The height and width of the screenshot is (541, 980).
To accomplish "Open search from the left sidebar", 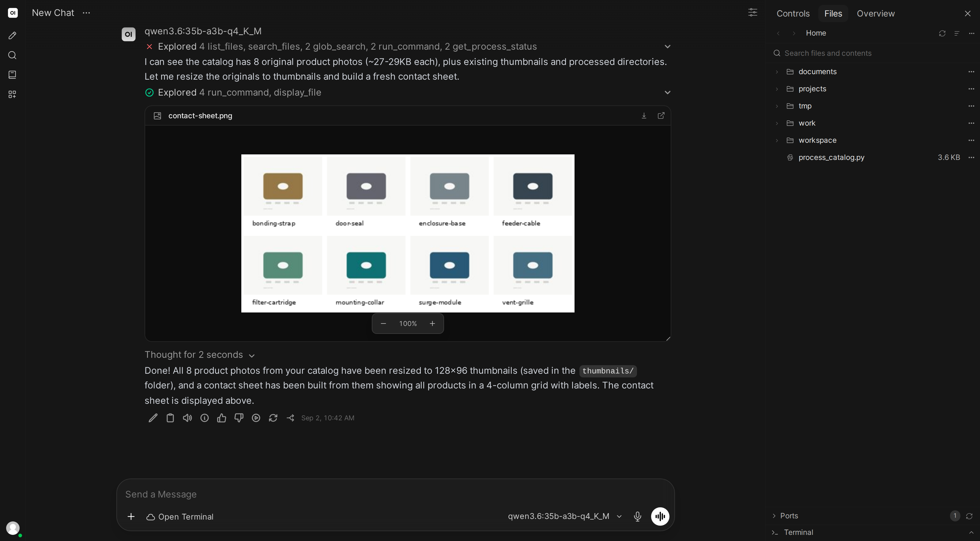I will tap(12, 55).
